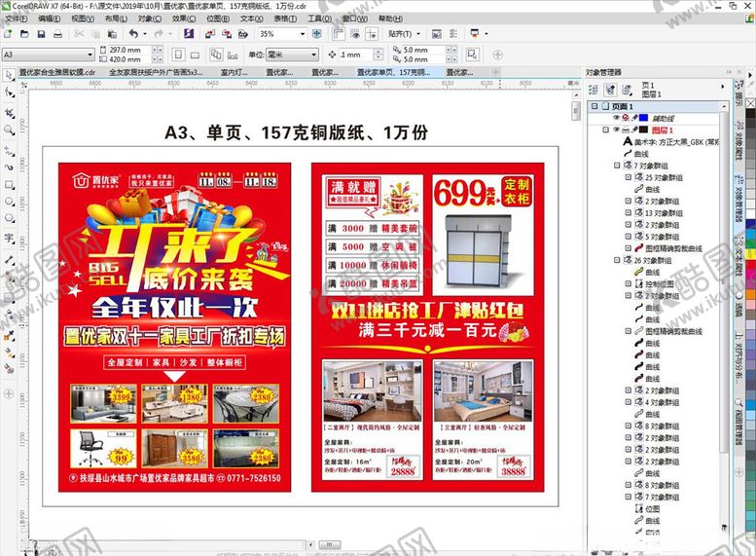756x556 pixels.
Task: Switch to 置优家合生雅居软膜.cdr document tab
Action: click(x=56, y=72)
